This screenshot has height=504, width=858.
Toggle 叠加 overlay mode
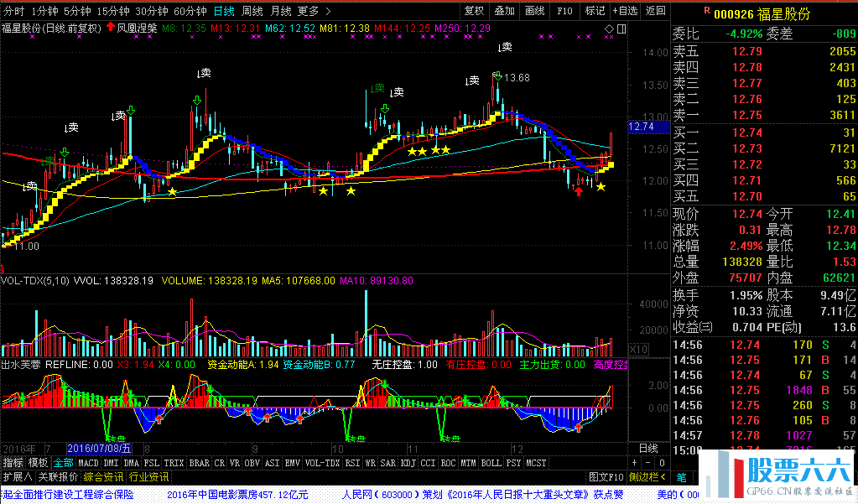pyautogui.click(x=504, y=11)
